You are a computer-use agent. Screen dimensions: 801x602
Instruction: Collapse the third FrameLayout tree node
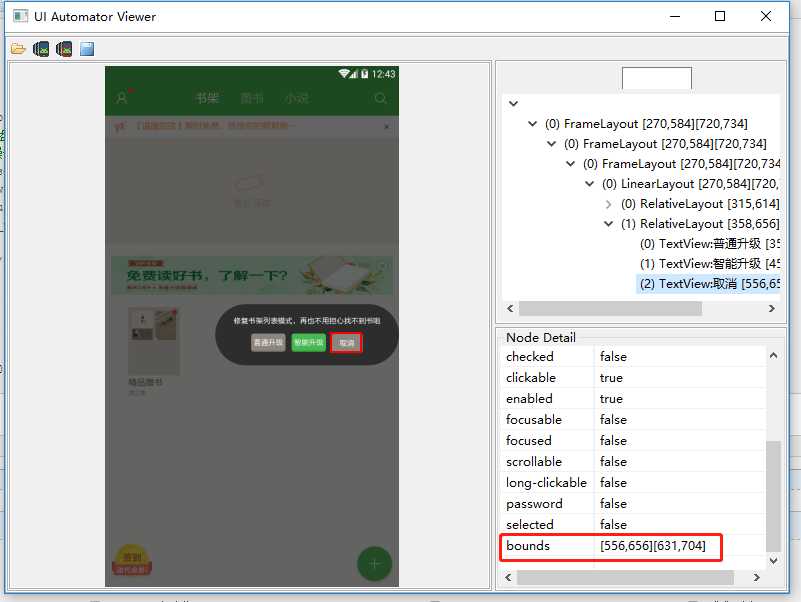click(570, 164)
